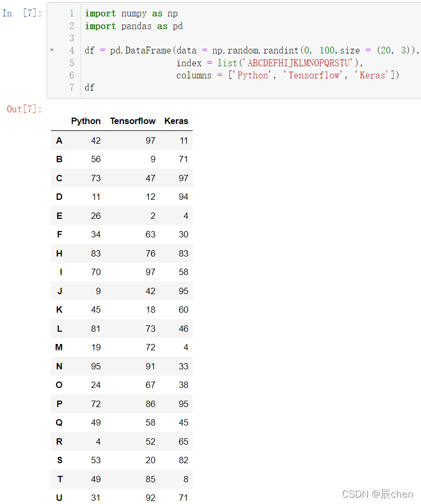Collapse code fold arrow at line 4
This screenshot has height=504, width=421.
tap(52, 50)
